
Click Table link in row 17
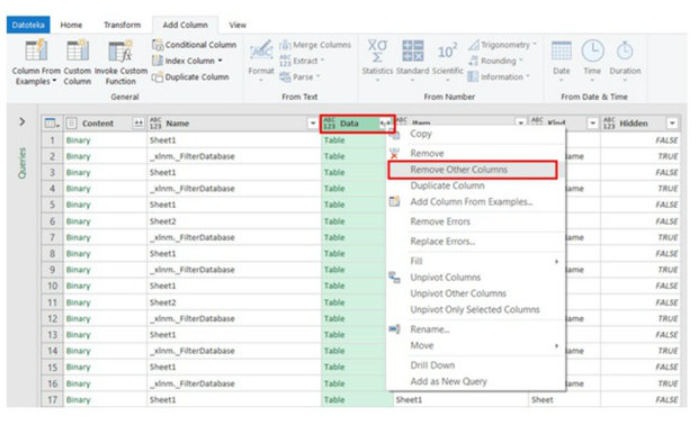coord(334,400)
